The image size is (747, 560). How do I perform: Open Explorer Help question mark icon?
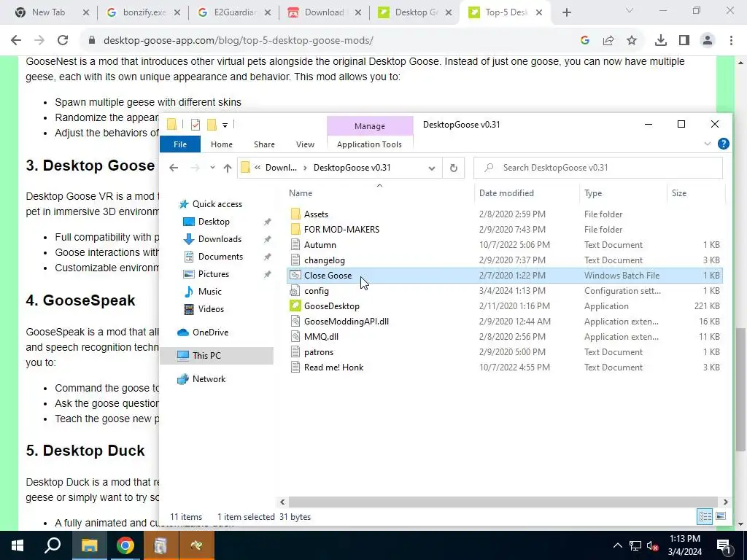723,144
